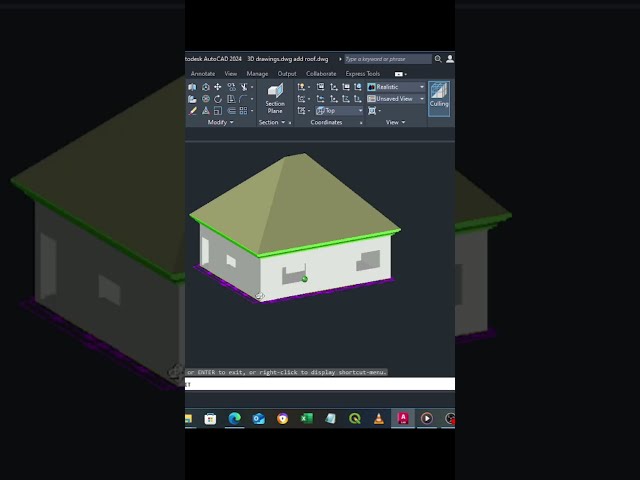Viewport: 640px width, 480px height.
Task: Select the Erase tool
Action: 192,111
